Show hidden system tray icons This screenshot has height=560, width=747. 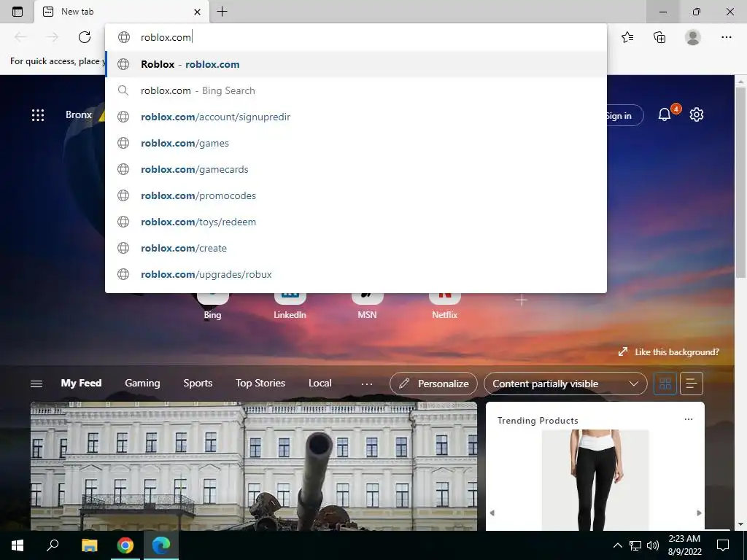tap(617, 545)
